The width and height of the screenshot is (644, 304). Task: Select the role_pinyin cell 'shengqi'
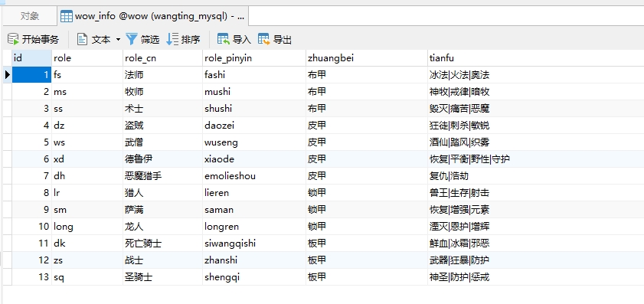[254, 277]
